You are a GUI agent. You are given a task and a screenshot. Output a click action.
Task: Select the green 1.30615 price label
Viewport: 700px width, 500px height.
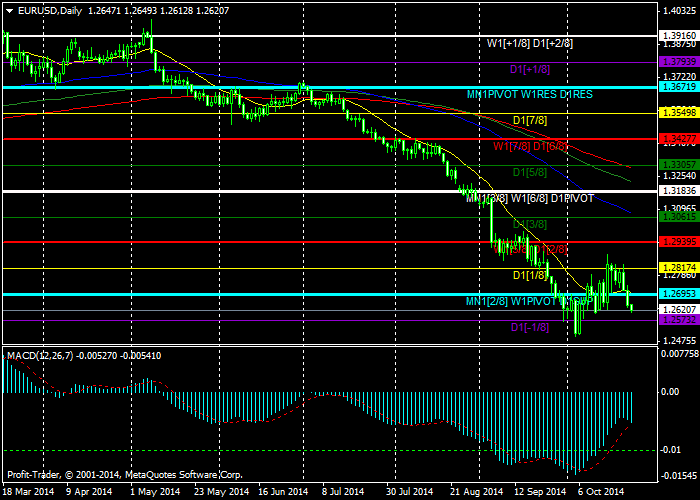pyautogui.click(x=679, y=217)
